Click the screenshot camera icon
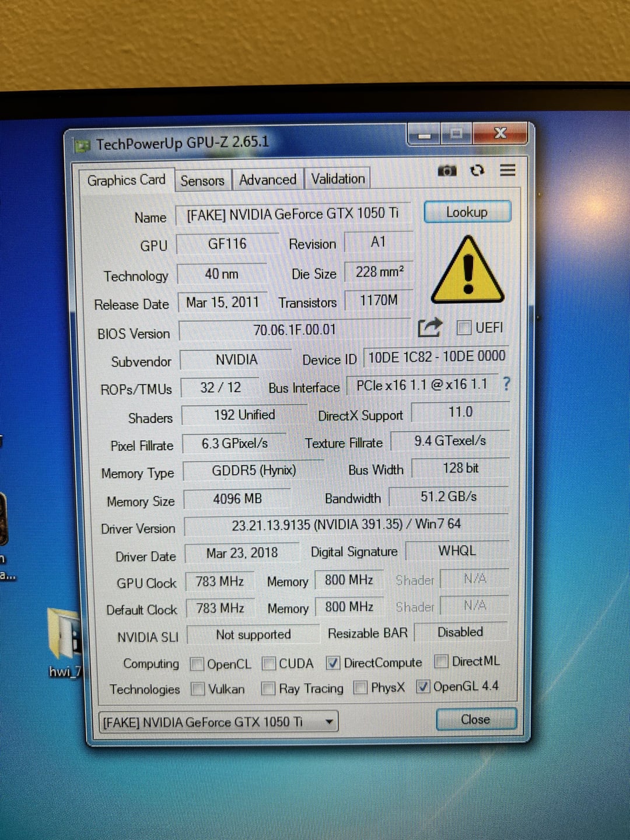This screenshot has height=840, width=630. 447,170
